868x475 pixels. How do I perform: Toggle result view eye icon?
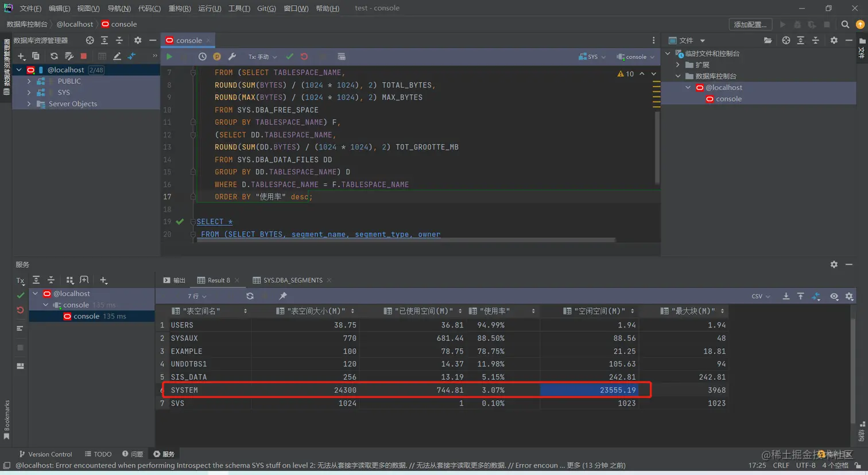[834, 296]
